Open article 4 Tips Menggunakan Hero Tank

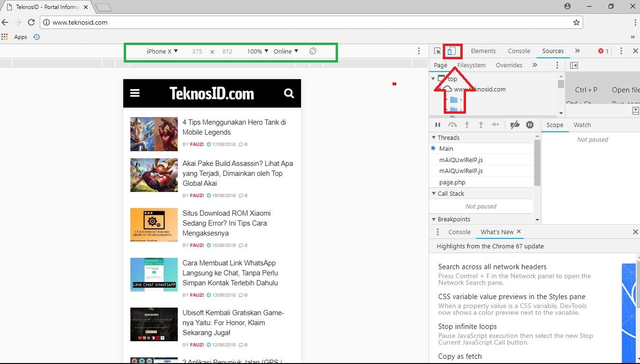click(x=234, y=127)
